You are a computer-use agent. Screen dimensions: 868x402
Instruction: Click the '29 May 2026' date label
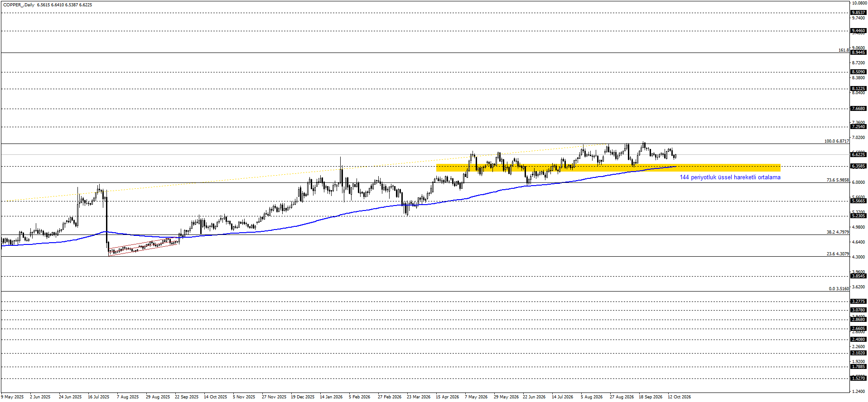click(x=506, y=397)
